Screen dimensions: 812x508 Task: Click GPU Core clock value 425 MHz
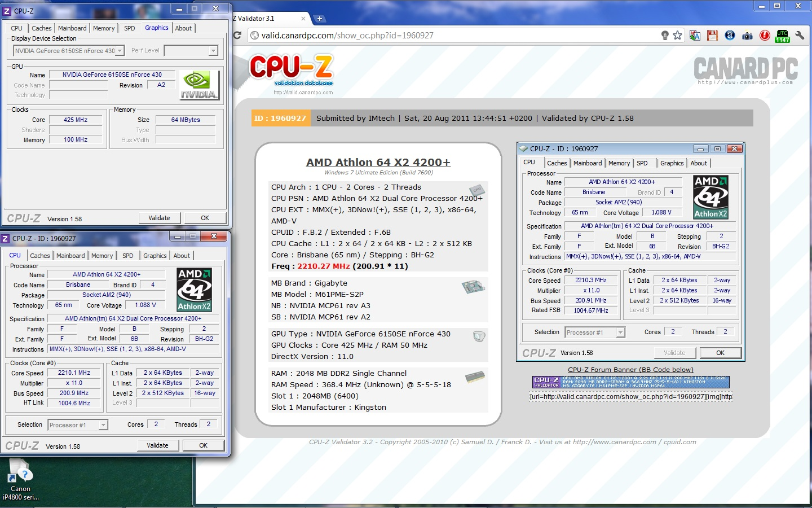click(x=76, y=120)
